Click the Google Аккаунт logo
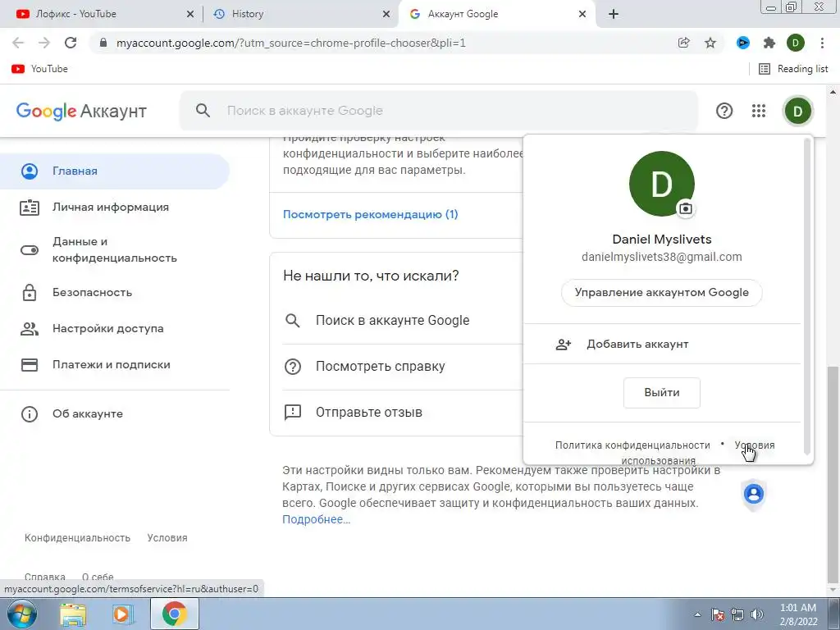This screenshot has width=840, height=630. point(81,111)
